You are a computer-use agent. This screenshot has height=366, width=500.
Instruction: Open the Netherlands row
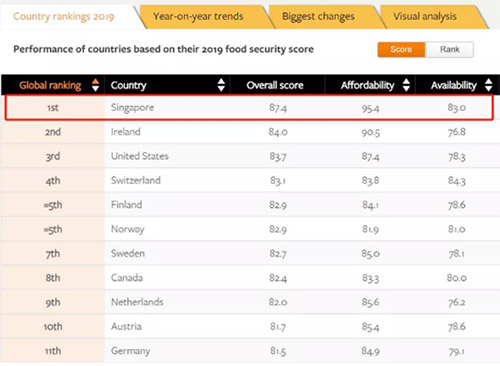pyautogui.click(x=250, y=302)
